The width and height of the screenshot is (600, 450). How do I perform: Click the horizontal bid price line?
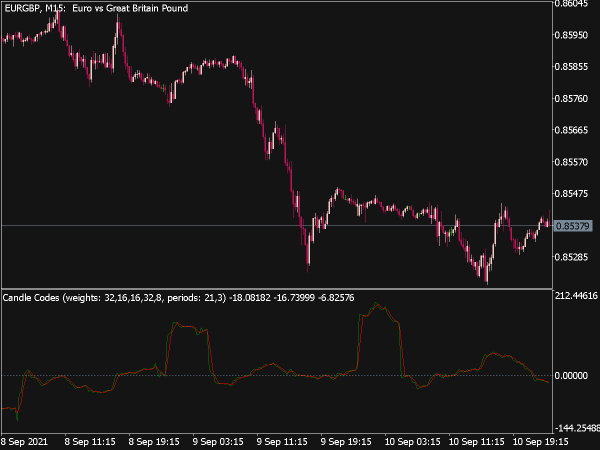tap(277, 226)
